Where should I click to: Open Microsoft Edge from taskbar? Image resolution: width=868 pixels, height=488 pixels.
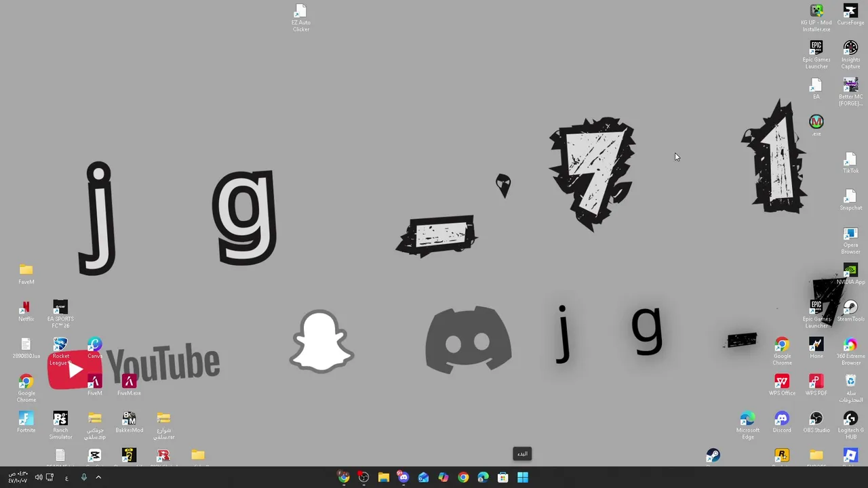(483, 478)
